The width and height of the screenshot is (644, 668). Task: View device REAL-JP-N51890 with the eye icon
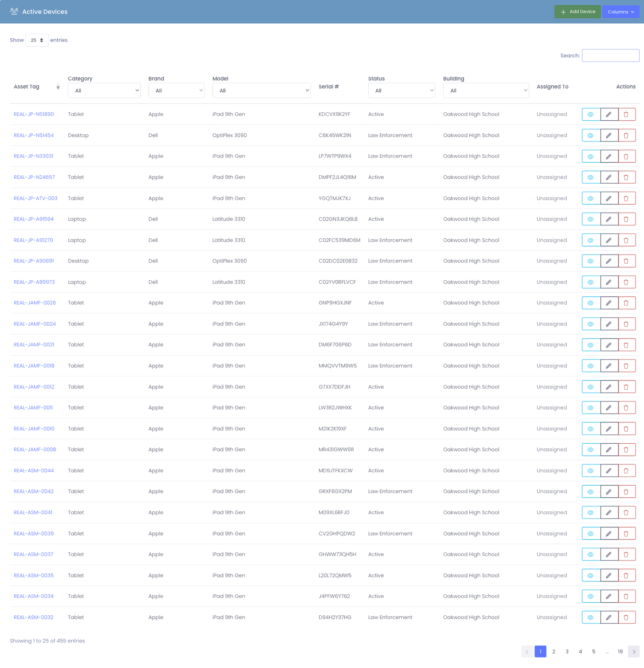click(591, 114)
